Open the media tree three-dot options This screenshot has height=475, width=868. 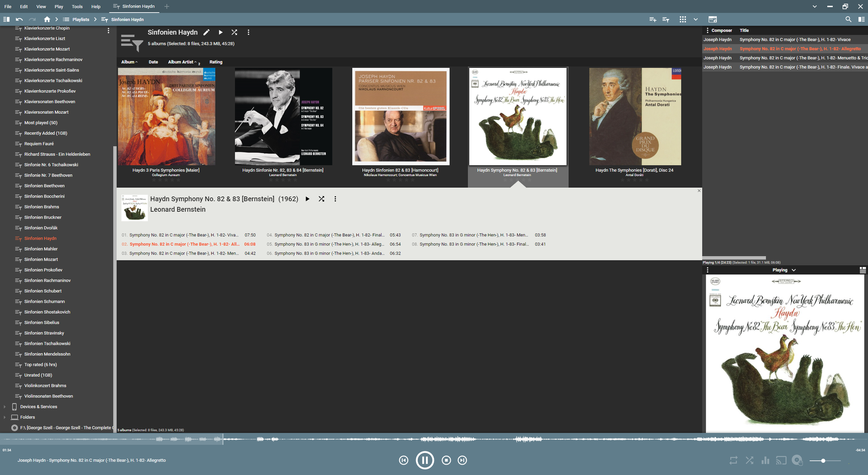pyautogui.click(x=108, y=30)
